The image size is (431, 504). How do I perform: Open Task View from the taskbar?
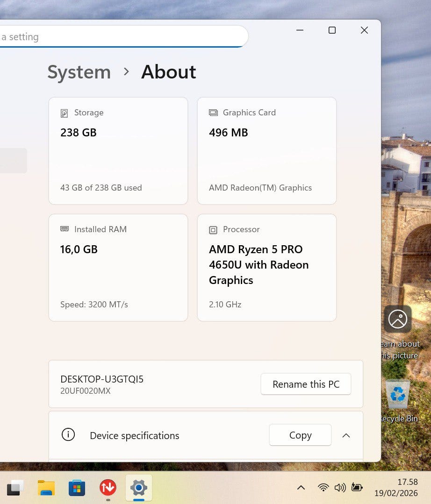point(15,488)
